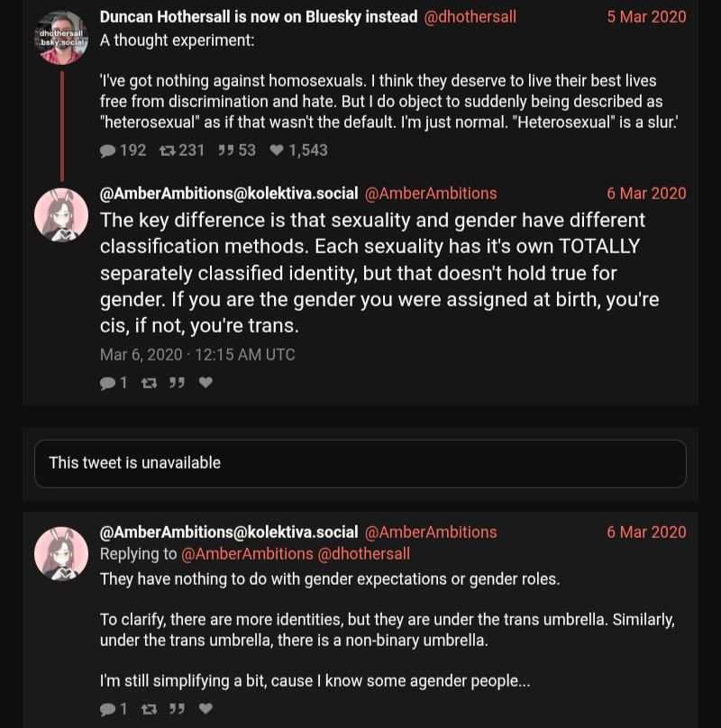Open the 5 Mar 2020 date link
Image resolution: width=721 pixels, height=728 pixels.
coord(646,17)
